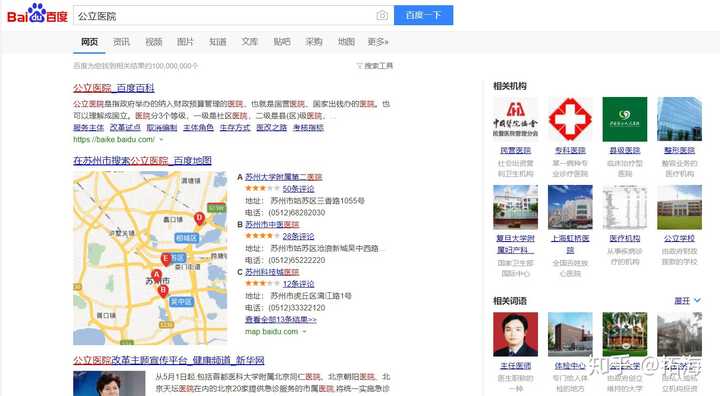Click the 医疗机构 document thumbnail
The height and width of the screenshot is (396, 720).
tap(624, 207)
